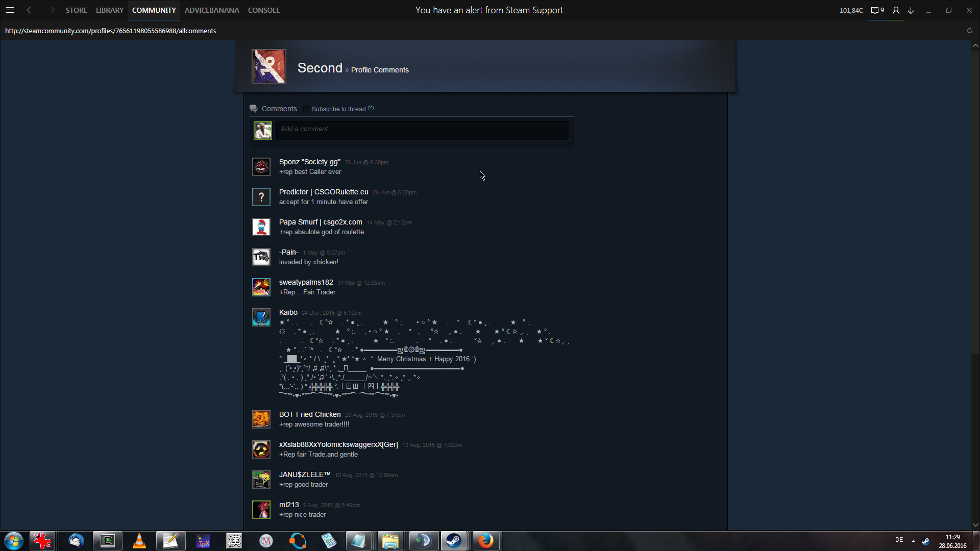Open the Steam hamburger menu icon
This screenshot has width=980, height=551.
point(10,10)
